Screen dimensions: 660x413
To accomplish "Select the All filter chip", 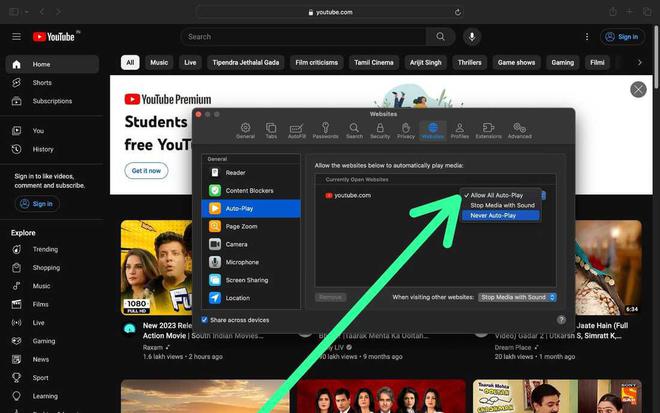I will point(130,62).
